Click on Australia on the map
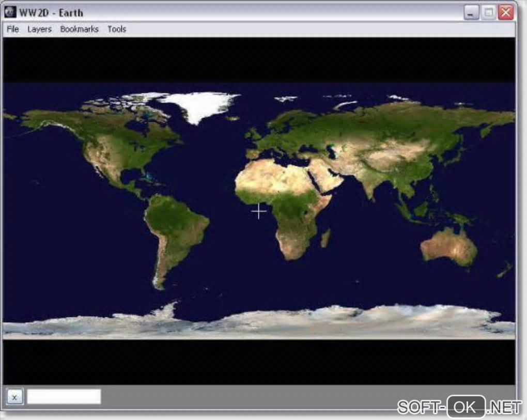 449,246
